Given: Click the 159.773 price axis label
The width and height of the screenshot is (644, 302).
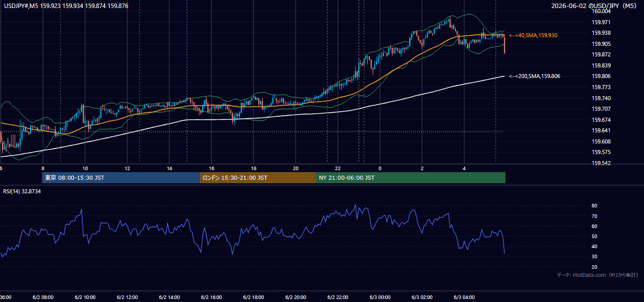Looking at the screenshot, I should pos(601,87).
